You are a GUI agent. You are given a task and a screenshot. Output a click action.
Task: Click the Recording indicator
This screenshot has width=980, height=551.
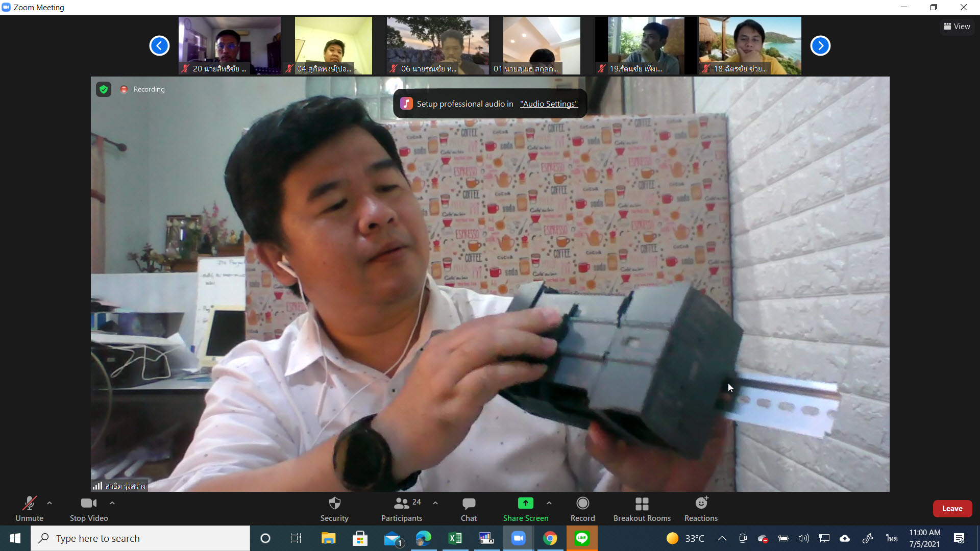[142, 89]
